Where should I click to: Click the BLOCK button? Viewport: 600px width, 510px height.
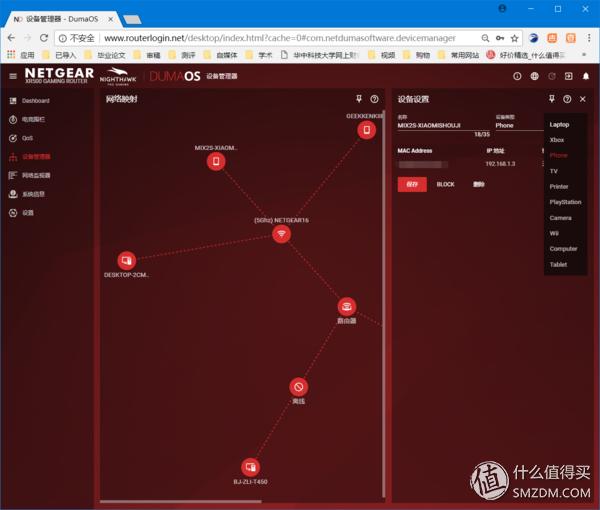(x=445, y=184)
